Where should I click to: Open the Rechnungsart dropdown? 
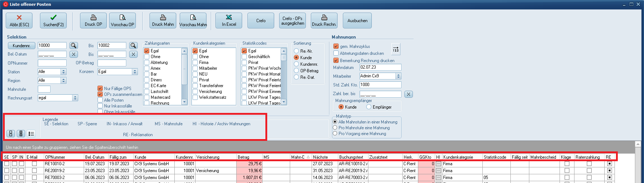pyautogui.click(x=75, y=98)
